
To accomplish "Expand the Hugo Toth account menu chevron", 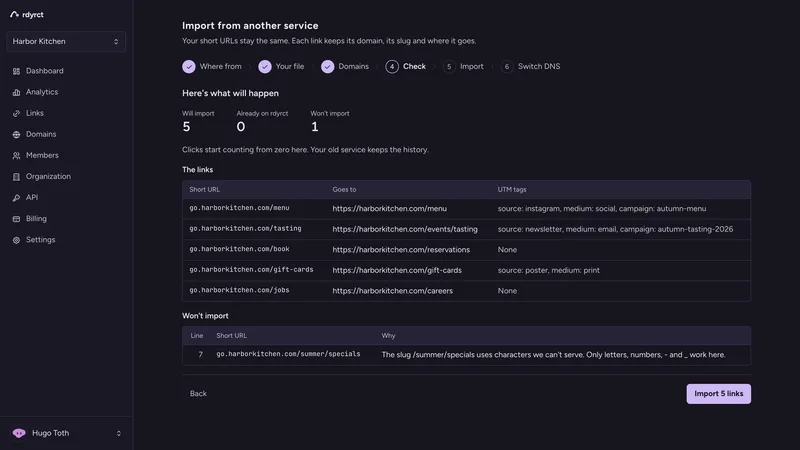I will (x=118, y=433).
